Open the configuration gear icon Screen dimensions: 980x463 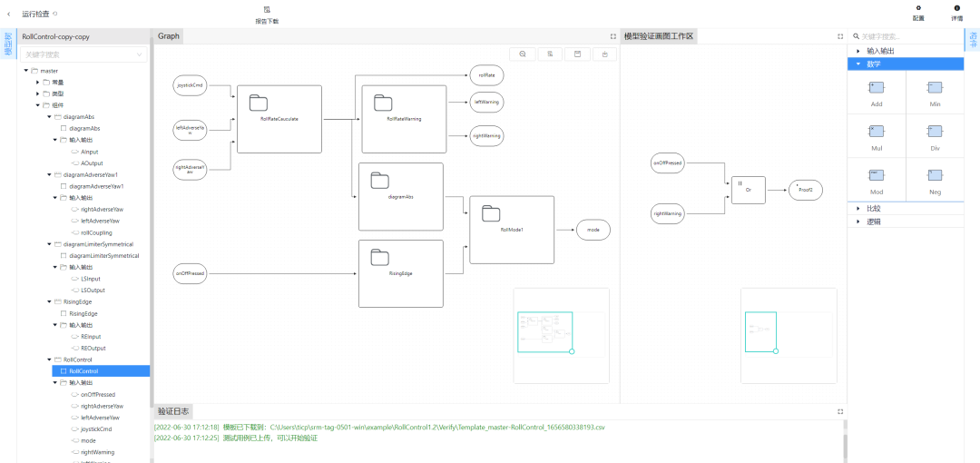[918, 8]
